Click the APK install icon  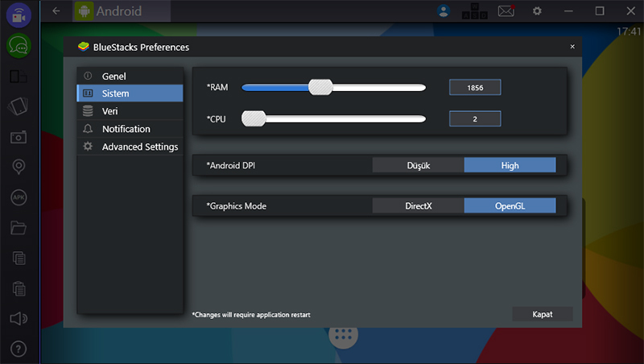(x=19, y=197)
